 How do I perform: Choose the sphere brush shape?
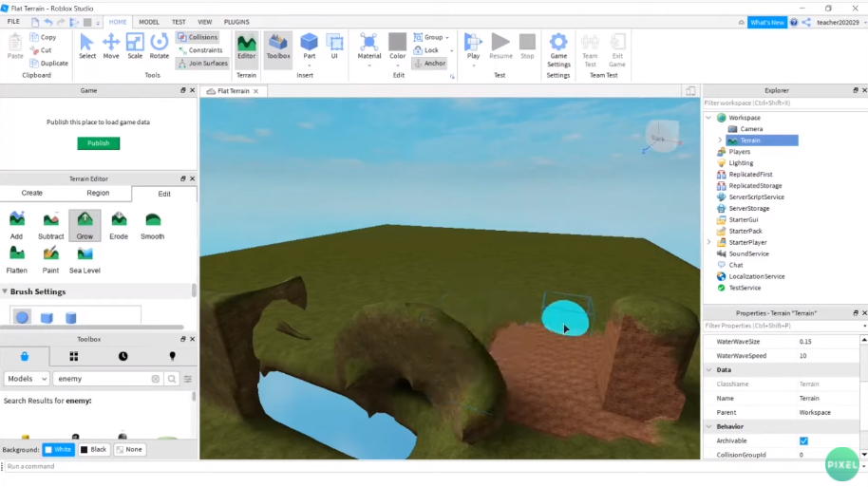click(22, 317)
